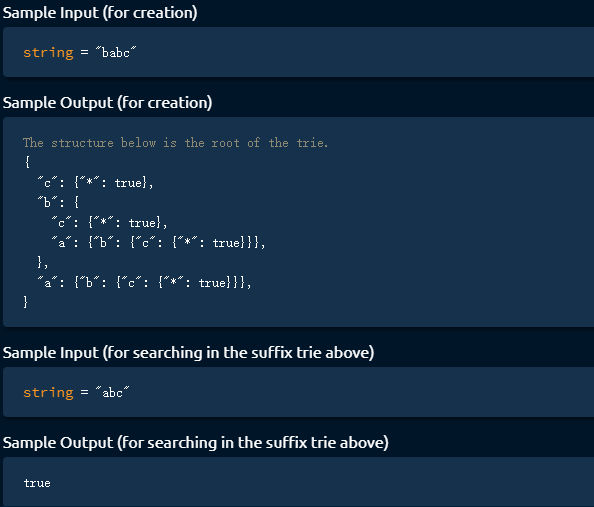
Task: Click the final closing brace of the trie
Action: point(25,302)
